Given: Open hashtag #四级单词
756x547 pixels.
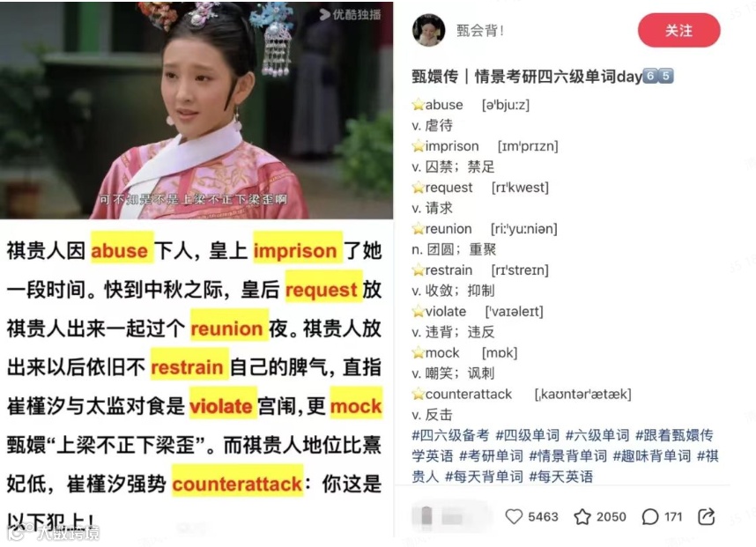Looking at the screenshot, I should [528, 435].
